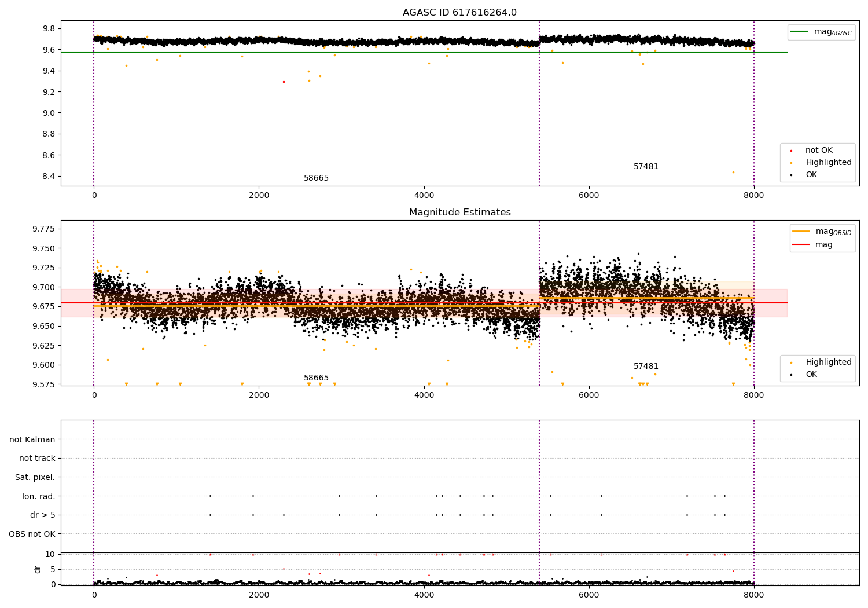Click the 9.700 tick label
Image resolution: width=868 pixels, height=608 pixels.
[x=44, y=288]
